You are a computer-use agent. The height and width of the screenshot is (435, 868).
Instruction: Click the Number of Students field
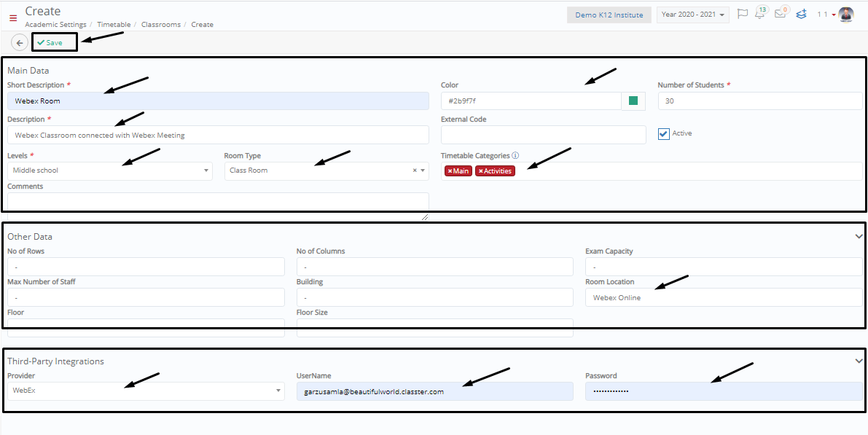(x=760, y=101)
